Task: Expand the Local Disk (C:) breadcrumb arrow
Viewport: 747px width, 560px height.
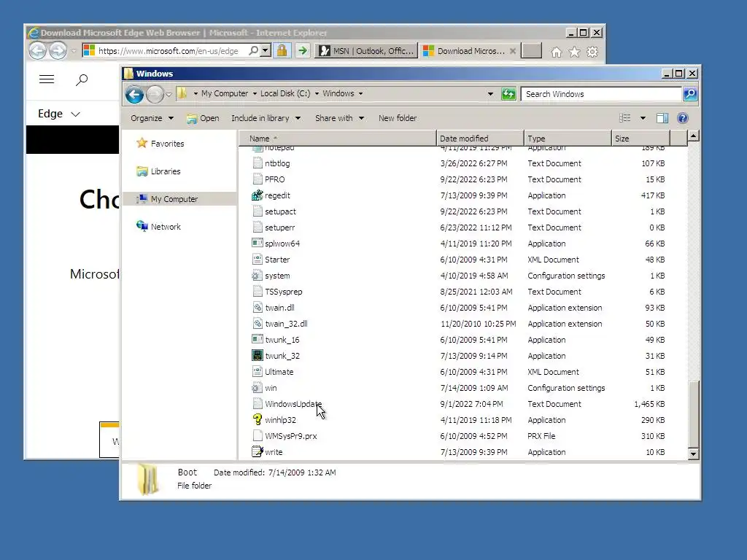Action: pyautogui.click(x=317, y=94)
